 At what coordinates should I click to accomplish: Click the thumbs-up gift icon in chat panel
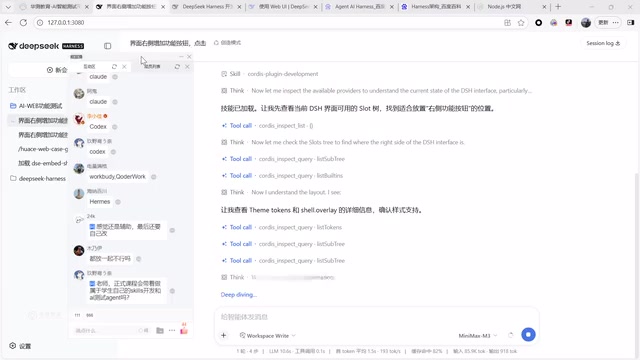tap(184, 329)
